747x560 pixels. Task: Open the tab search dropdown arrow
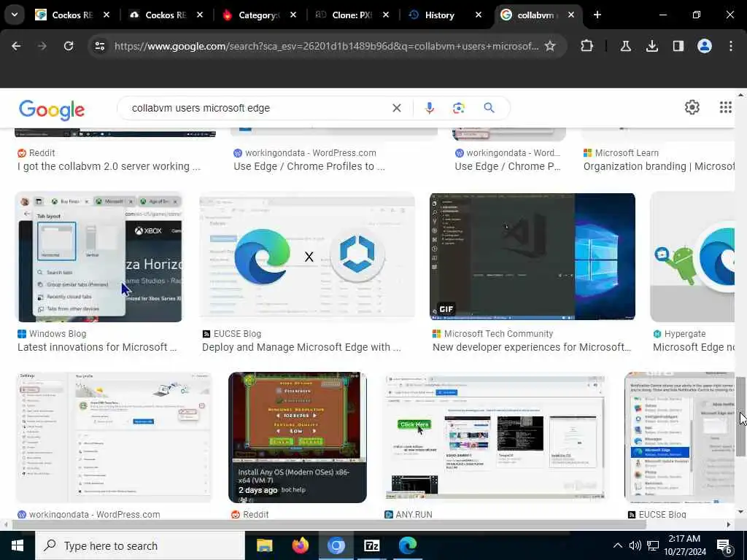(x=15, y=15)
